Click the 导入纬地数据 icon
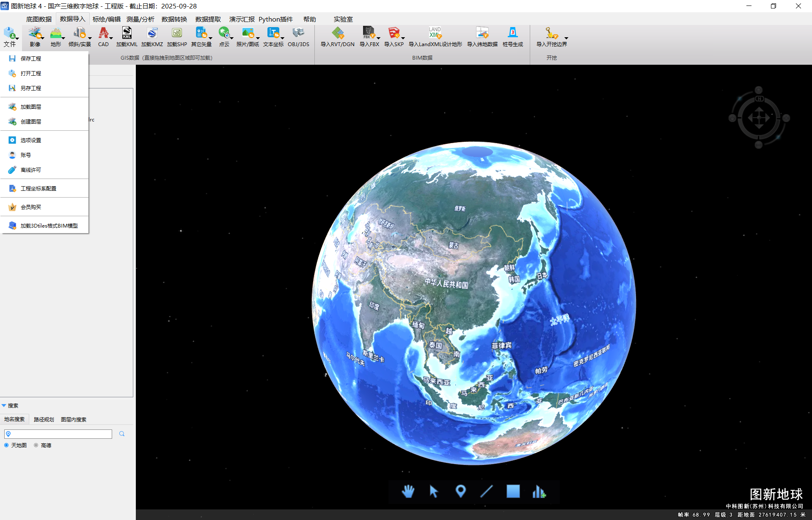 482,33
